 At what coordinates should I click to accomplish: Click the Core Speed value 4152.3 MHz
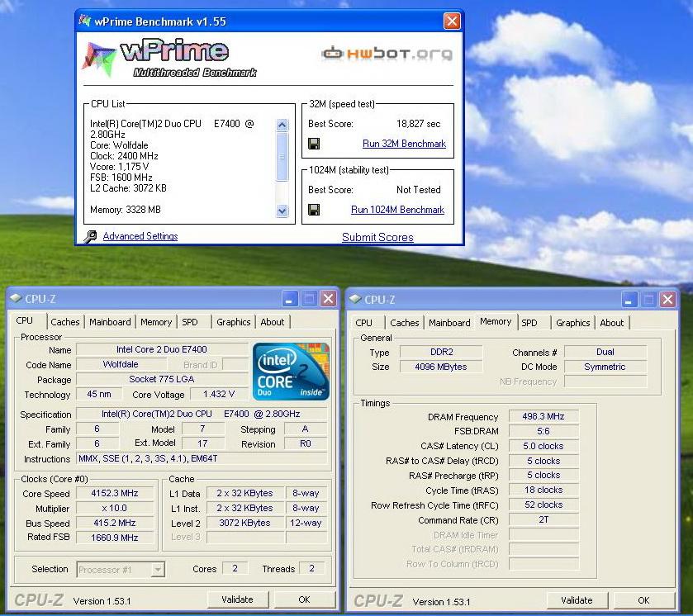[115, 493]
